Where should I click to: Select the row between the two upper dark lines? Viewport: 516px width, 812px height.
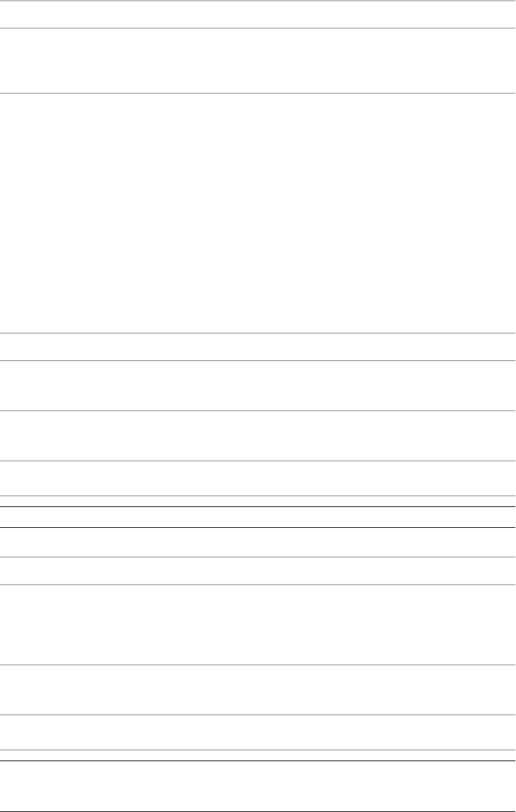pyautogui.click(x=258, y=517)
